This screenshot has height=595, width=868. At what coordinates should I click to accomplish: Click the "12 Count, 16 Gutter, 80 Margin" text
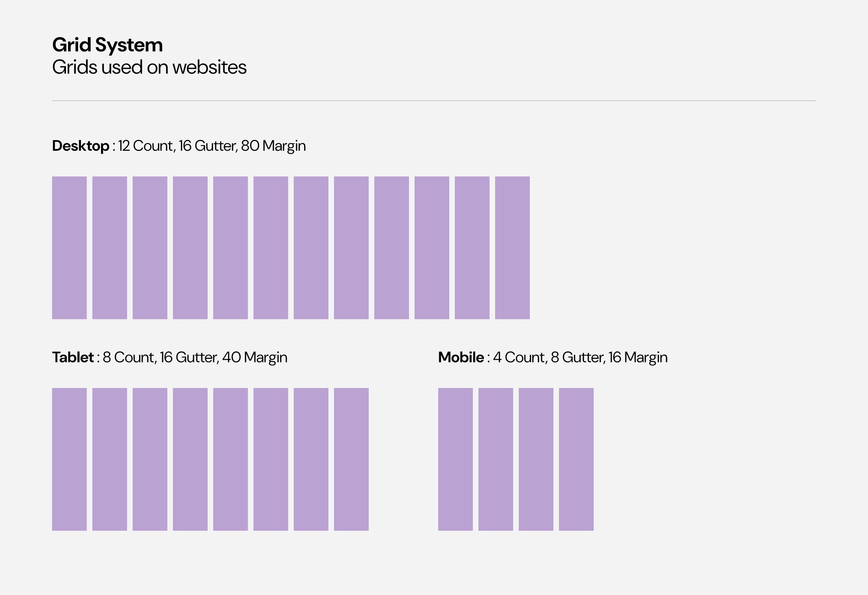212,146
